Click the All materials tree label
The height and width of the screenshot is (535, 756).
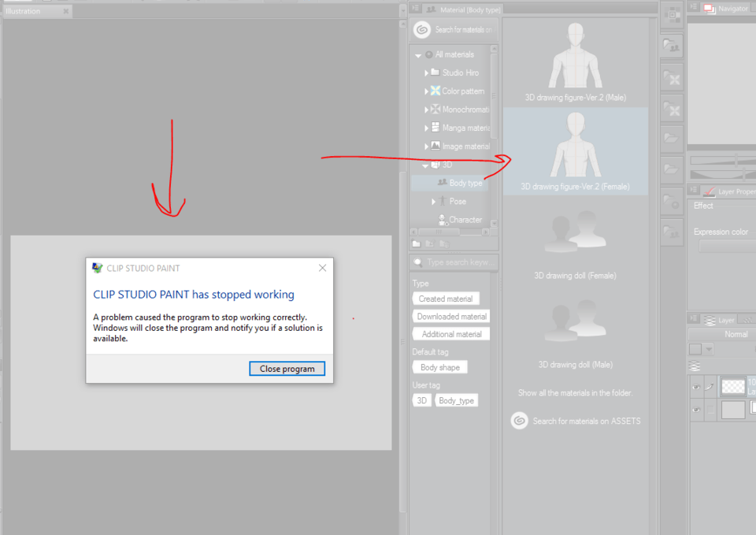click(x=454, y=54)
